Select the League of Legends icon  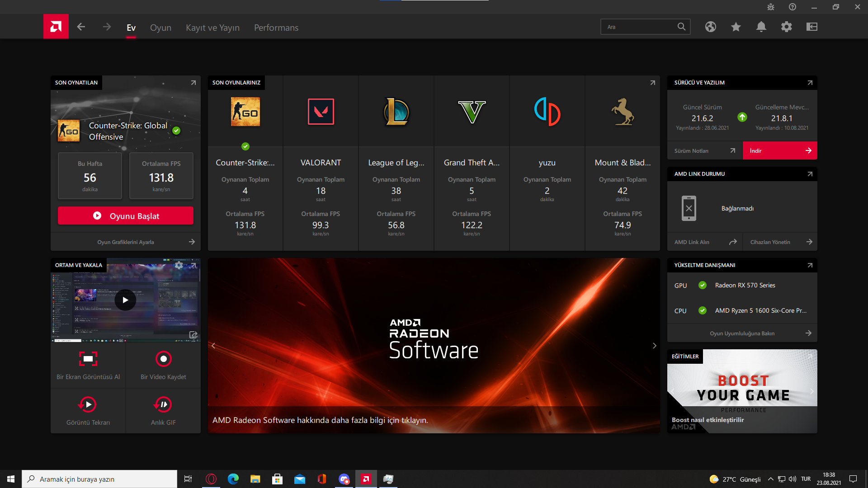point(396,112)
